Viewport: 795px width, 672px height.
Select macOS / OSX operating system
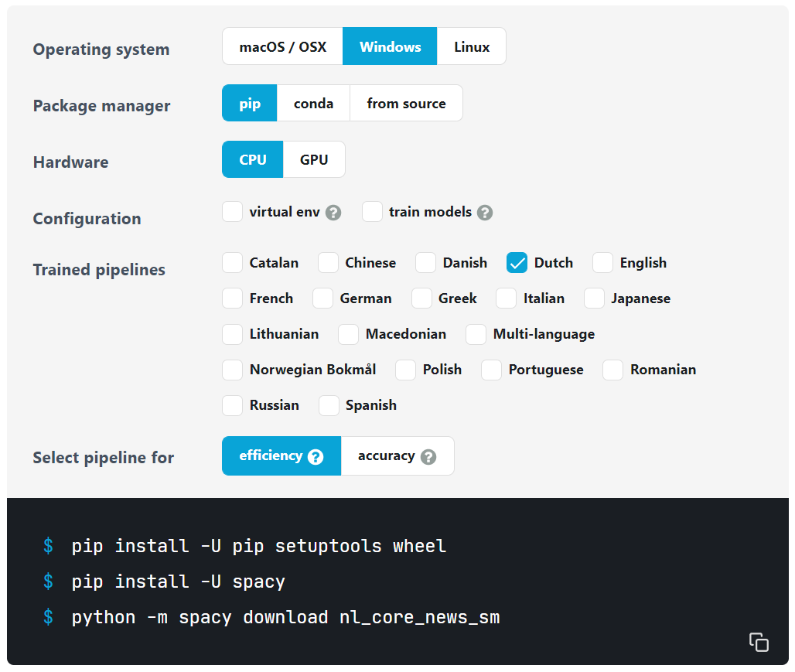click(x=282, y=46)
